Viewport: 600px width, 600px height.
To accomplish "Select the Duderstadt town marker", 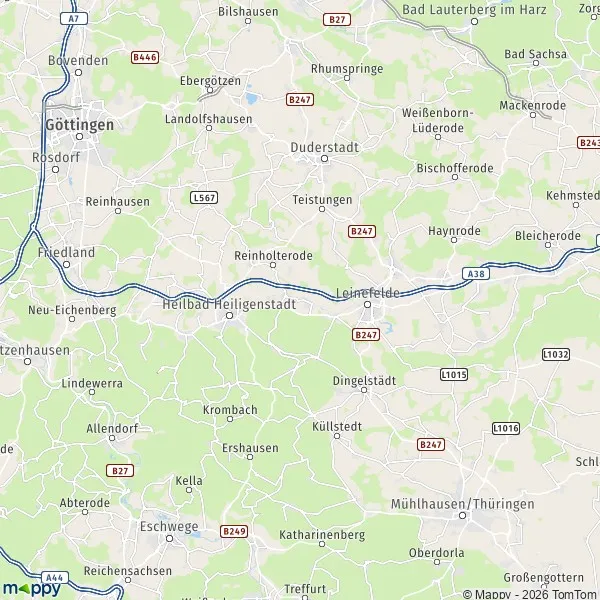I will pos(324,158).
